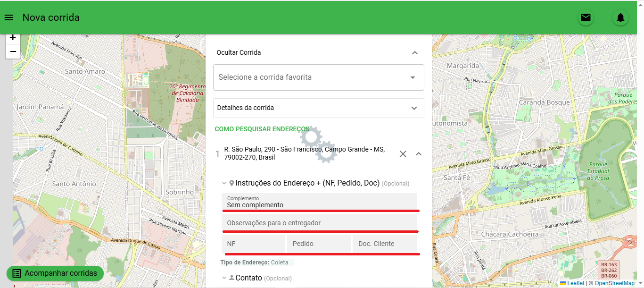Focus the Complemento field

tap(319, 202)
